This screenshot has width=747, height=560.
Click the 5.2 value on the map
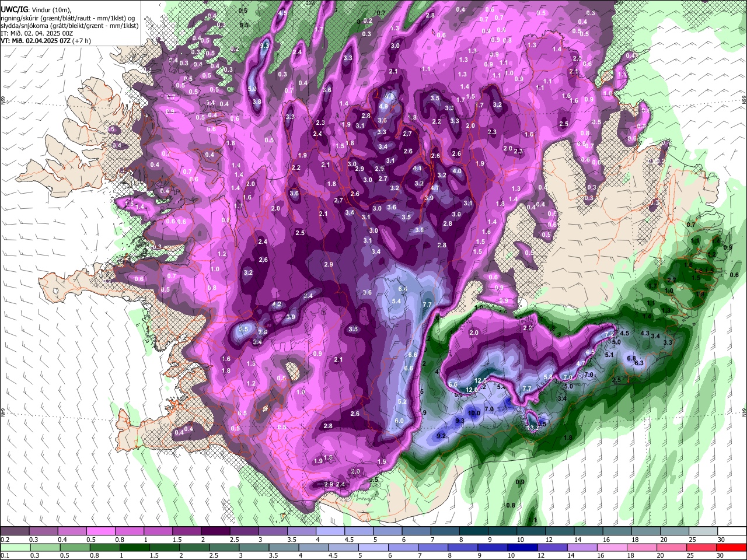402,401
